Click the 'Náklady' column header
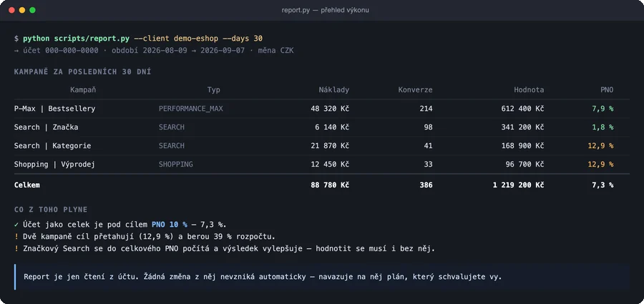Viewport: 644px width, 304px height. click(x=334, y=89)
